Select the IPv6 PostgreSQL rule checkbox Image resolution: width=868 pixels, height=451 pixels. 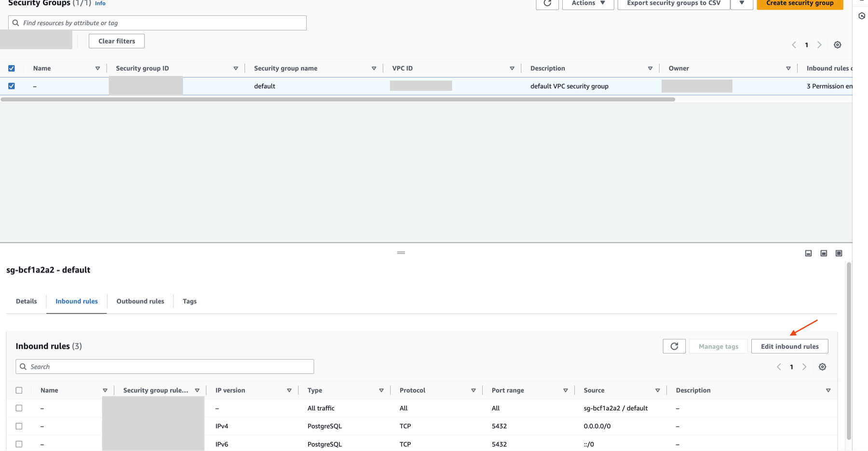(19, 444)
